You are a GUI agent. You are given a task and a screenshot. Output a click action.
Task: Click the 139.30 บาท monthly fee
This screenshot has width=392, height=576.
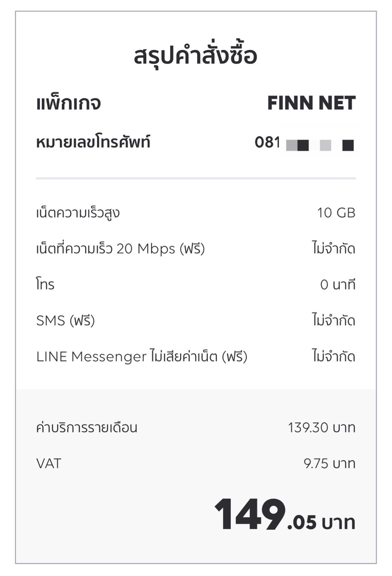(x=322, y=427)
